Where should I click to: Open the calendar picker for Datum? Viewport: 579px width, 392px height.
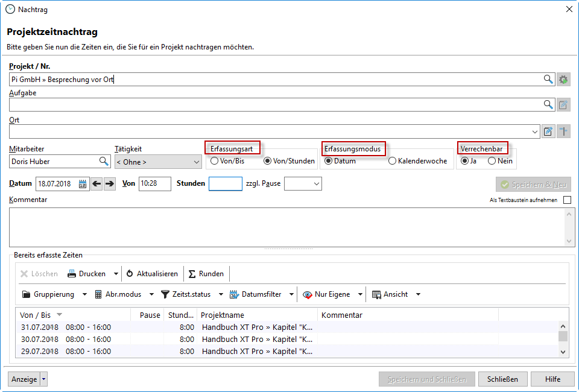[83, 184]
